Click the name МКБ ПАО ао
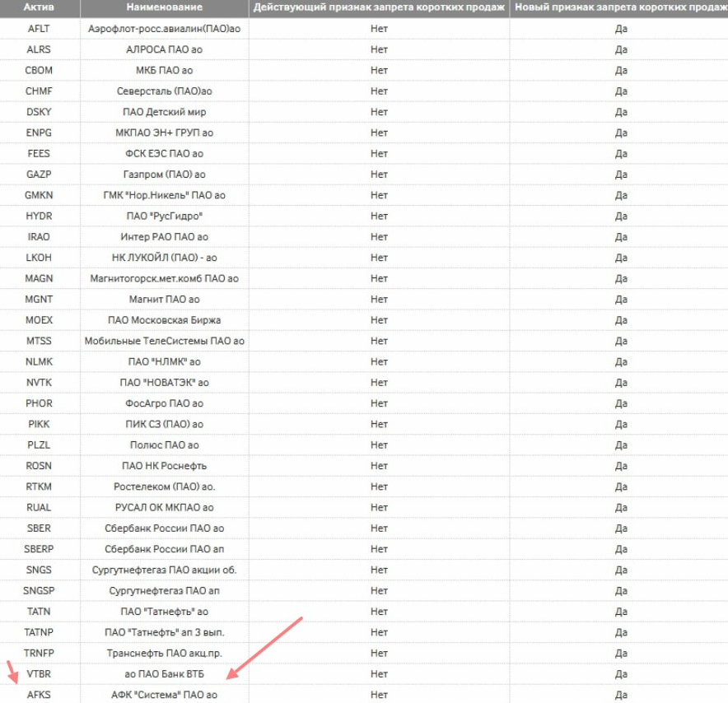This screenshot has width=728, height=703. pos(165,71)
